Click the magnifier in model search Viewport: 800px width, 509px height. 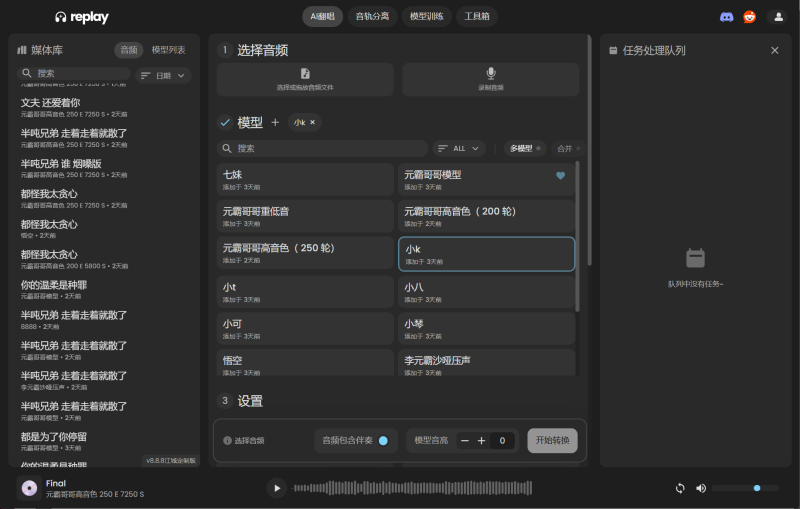click(x=227, y=148)
